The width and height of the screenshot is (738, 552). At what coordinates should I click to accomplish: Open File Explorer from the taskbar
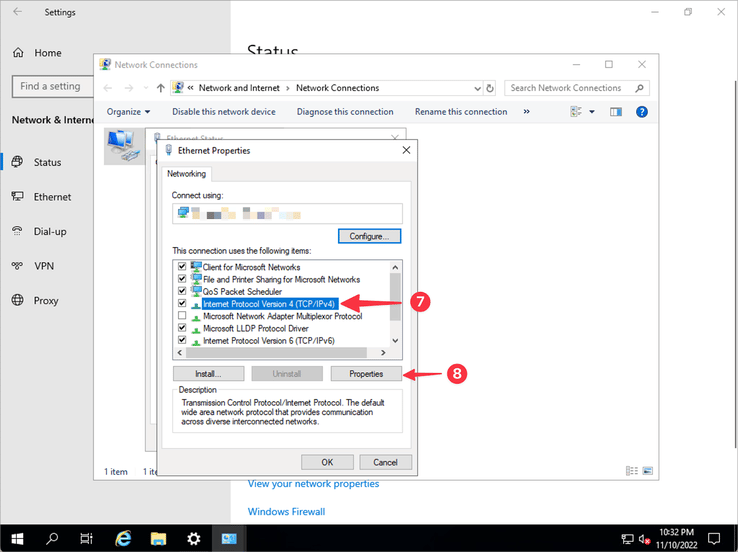pos(158,538)
